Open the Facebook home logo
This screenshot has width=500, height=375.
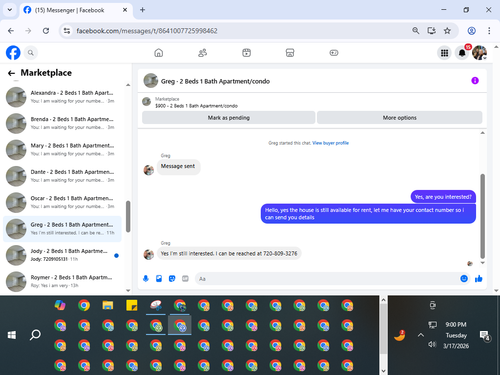pyautogui.click(x=13, y=53)
